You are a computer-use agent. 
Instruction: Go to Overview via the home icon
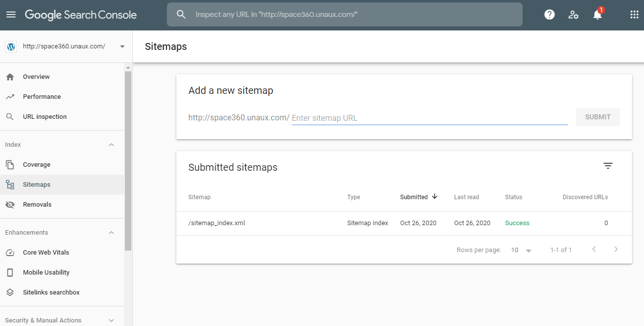10,76
